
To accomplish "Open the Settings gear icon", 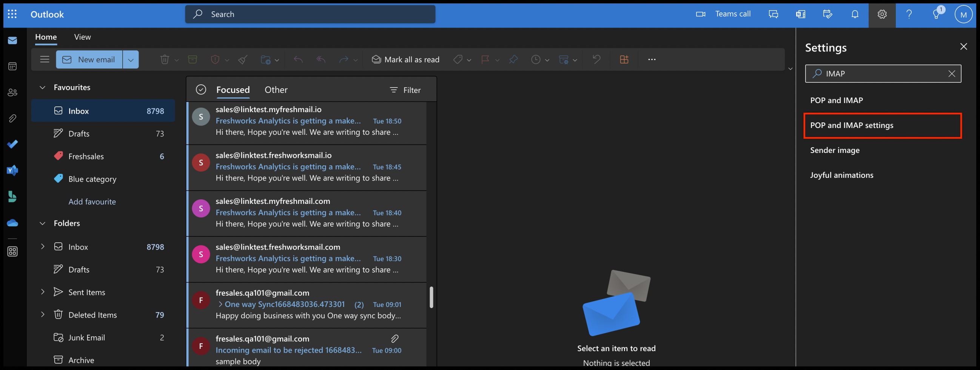I will 882,14.
